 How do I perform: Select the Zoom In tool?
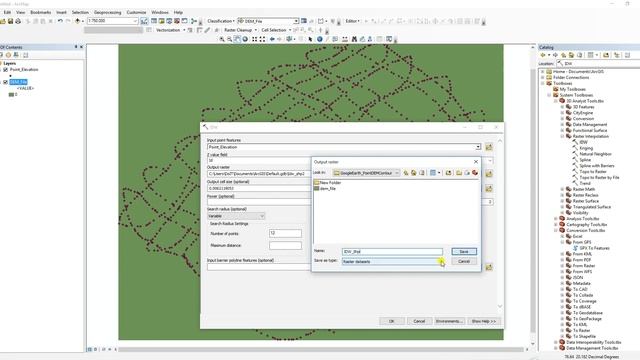[x=222, y=39]
